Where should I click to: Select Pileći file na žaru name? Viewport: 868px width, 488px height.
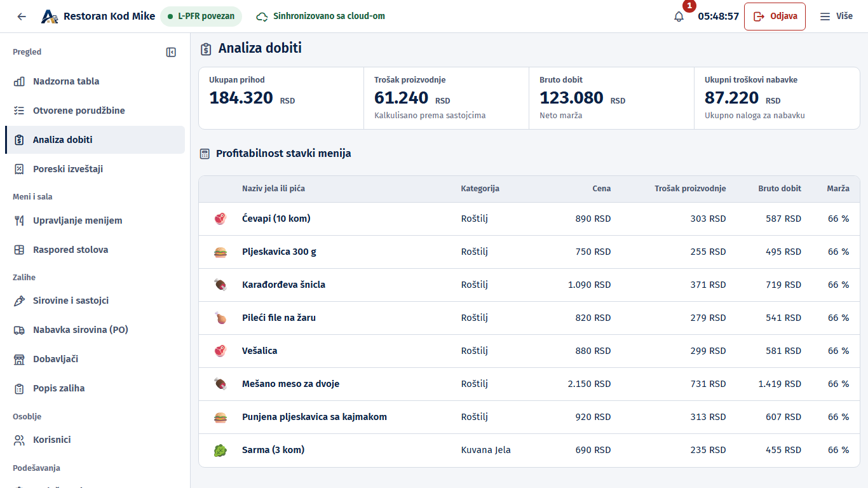(279, 318)
